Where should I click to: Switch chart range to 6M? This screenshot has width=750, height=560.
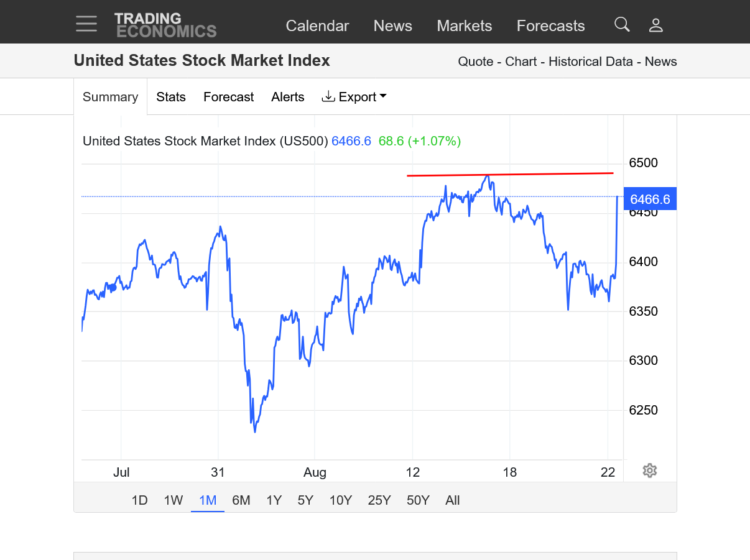pos(241,500)
